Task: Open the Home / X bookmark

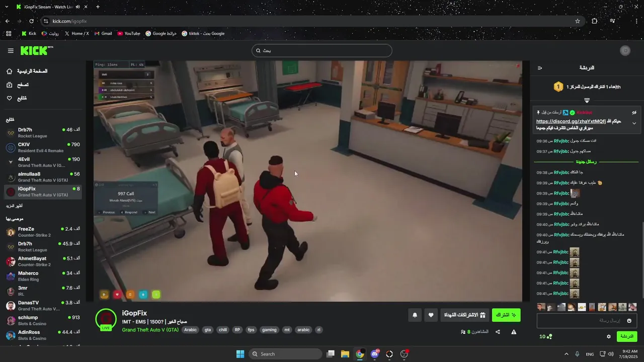Action: pos(76,34)
